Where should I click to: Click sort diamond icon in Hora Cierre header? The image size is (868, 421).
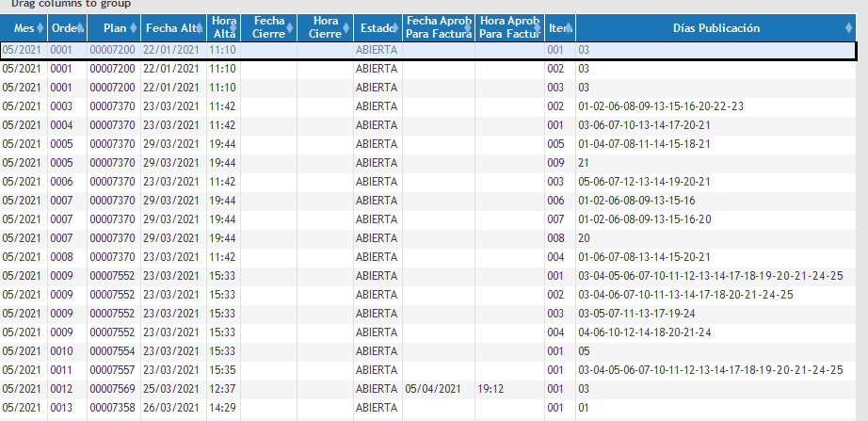[346, 28]
